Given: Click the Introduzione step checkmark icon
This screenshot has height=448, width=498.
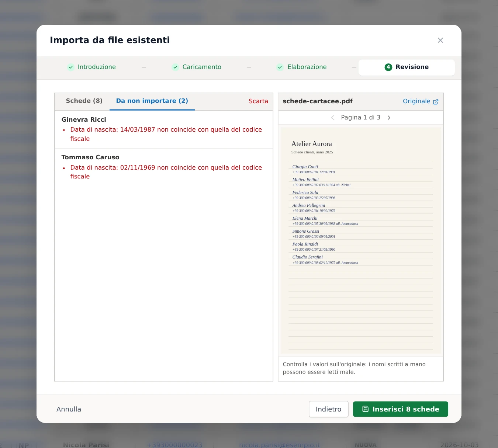Looking at the screenshot, I should tap(71, 67).
